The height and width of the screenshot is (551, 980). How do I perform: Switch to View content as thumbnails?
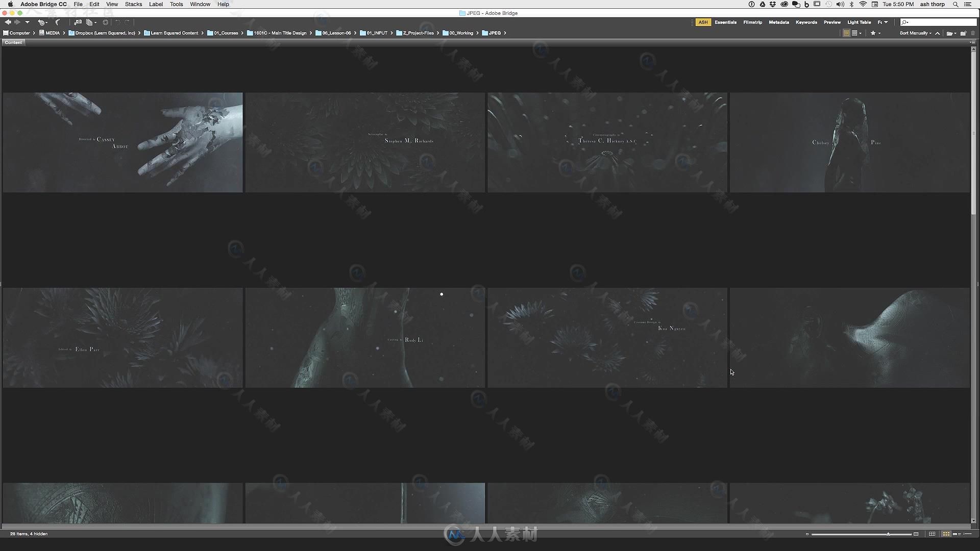[x=946, y=534]
